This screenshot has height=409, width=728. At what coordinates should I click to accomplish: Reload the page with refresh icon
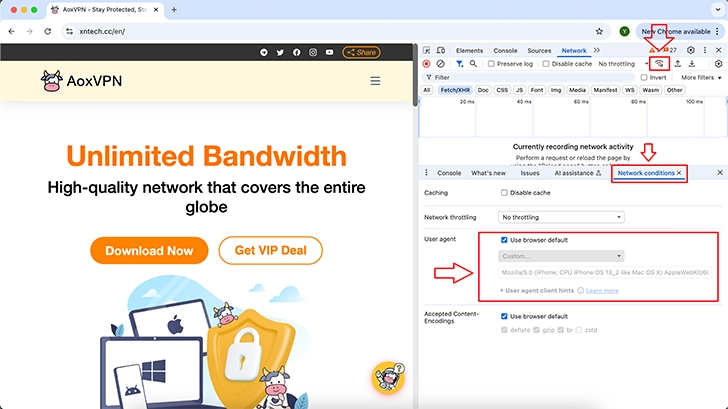pos(48,31)
